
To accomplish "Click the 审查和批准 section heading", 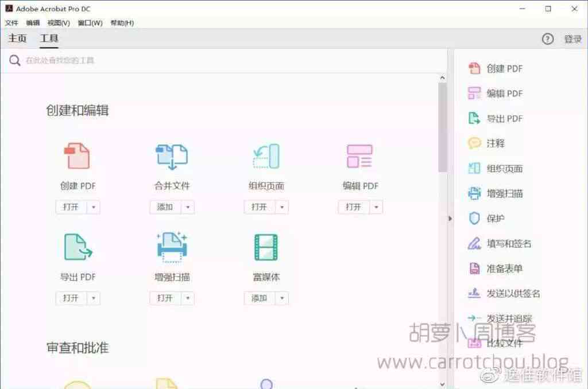I will [x=78, y=347].
